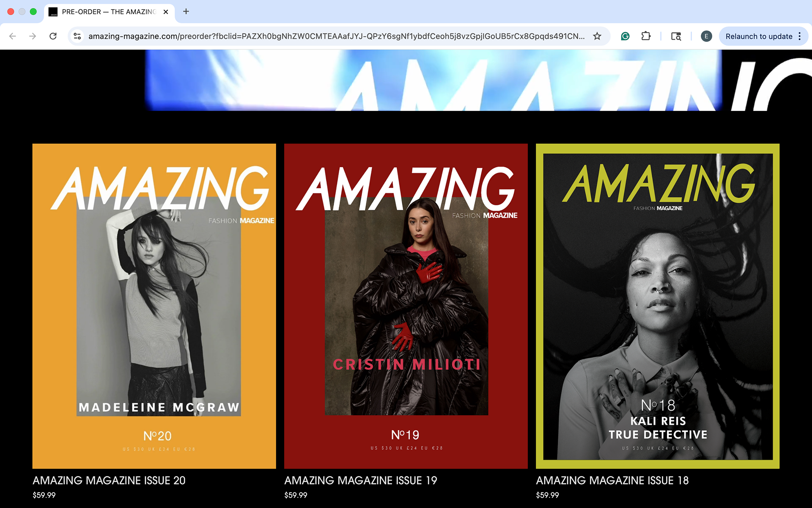Open Issue 20 Madeleine McGraw cover
This screenshot has height=508, width=812.
coord(154,306)
